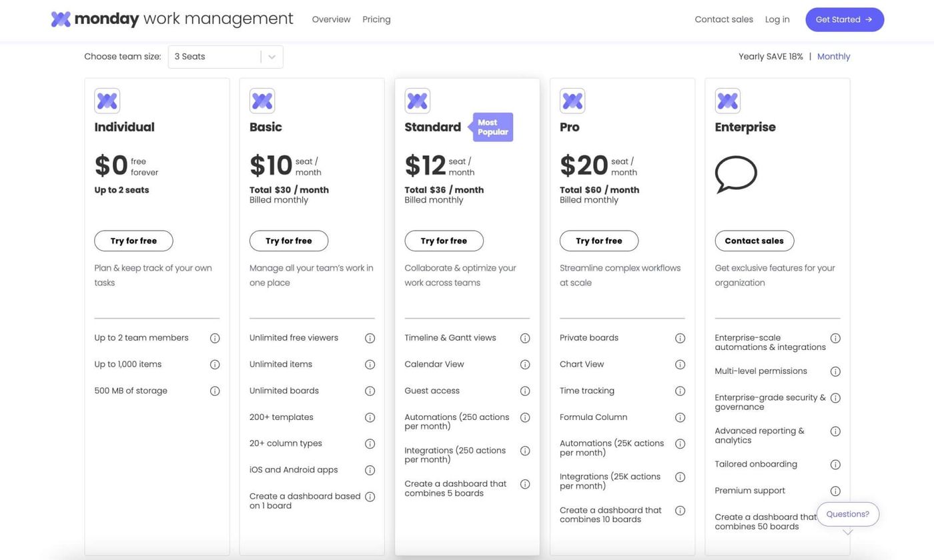The image size is (934, 560).
Task: Open info icon for Time tracking
Action: pyautogui.click(x=680, y=391)
